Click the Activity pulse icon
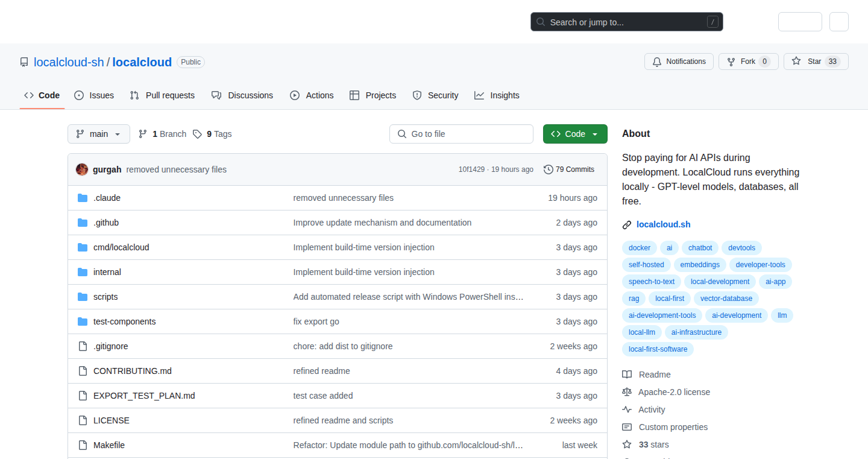Viewport: 868px width, 459px height. (x=627, y=410)
